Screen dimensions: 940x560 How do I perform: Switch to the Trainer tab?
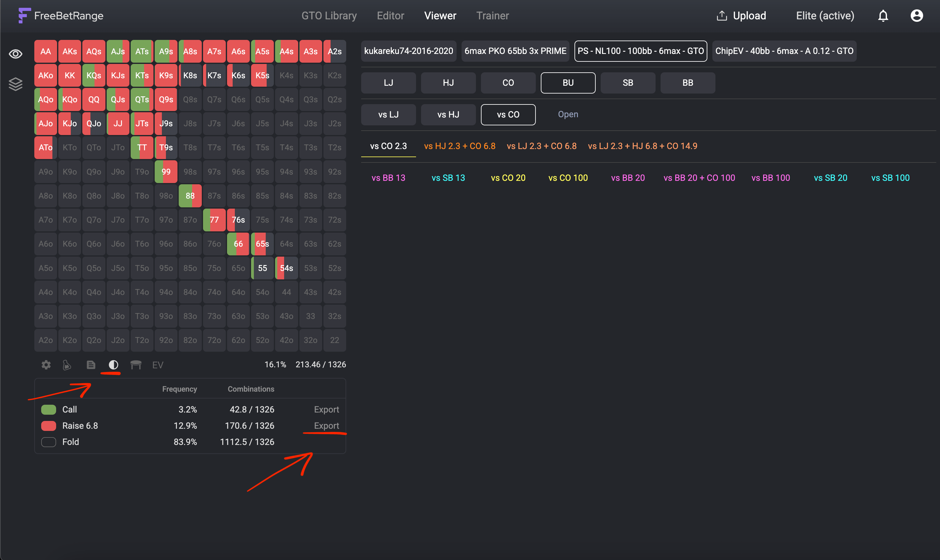(x=492, y=16)
